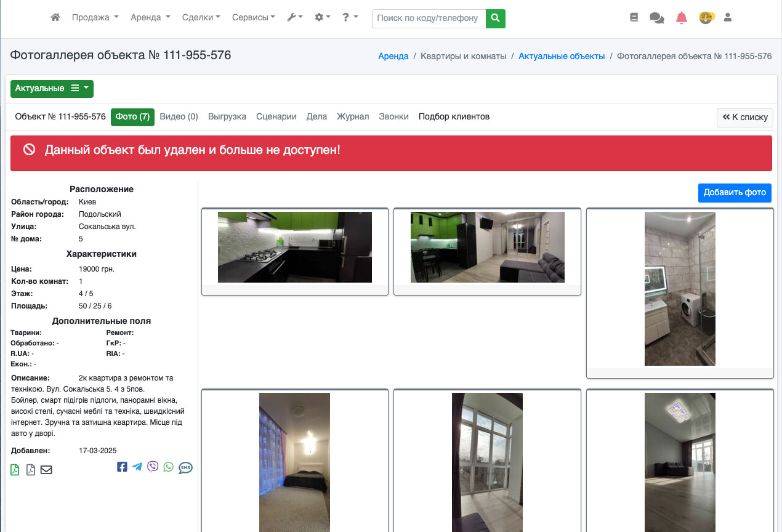
Task: Open the red notifications bell
Action: pyautogui.click(x=681, y=18)
